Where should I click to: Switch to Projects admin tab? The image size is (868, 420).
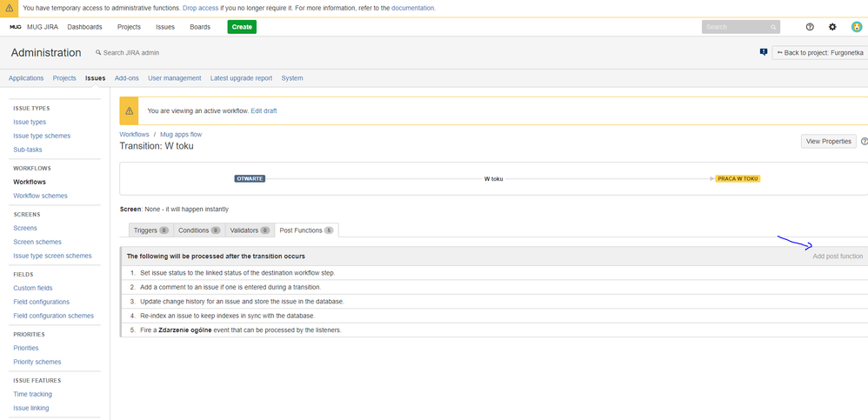point(64,78)
